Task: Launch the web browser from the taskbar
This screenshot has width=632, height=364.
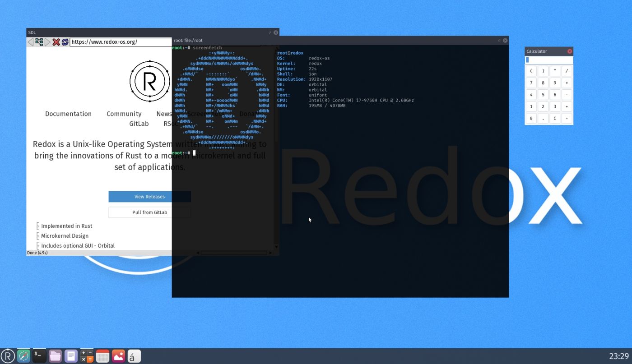Action: [23, 356]
